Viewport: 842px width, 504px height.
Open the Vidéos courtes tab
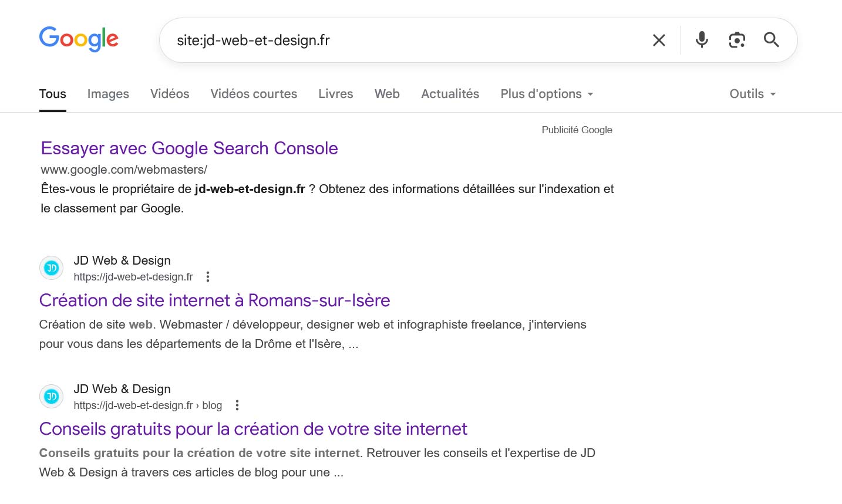point(254,94)
